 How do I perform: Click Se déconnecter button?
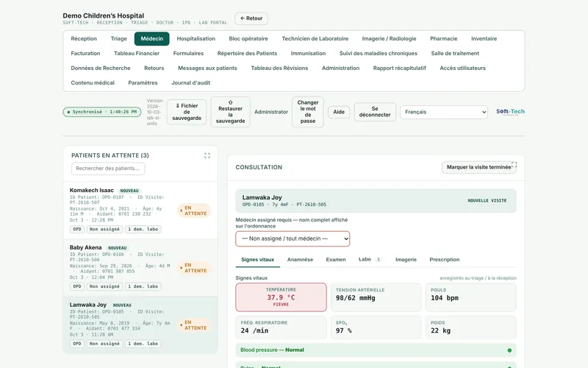click(375, 112)
